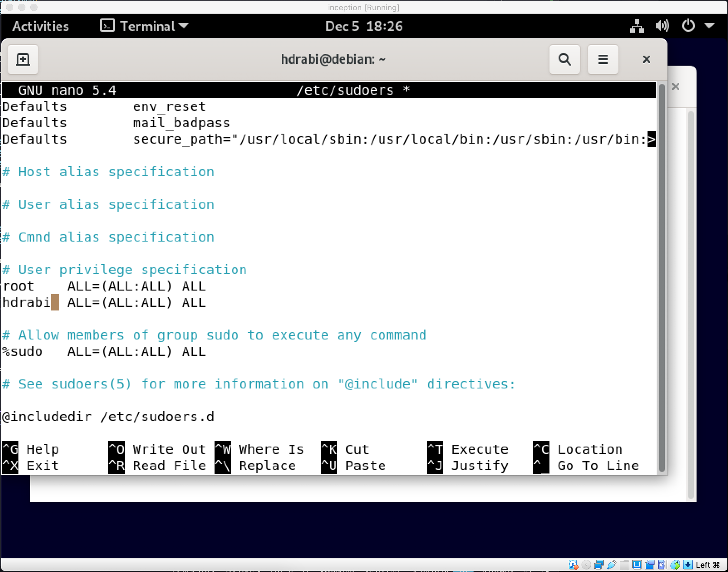Click the VirtualBox optical disc icon
728x572 pixels.
coord(586,565)
